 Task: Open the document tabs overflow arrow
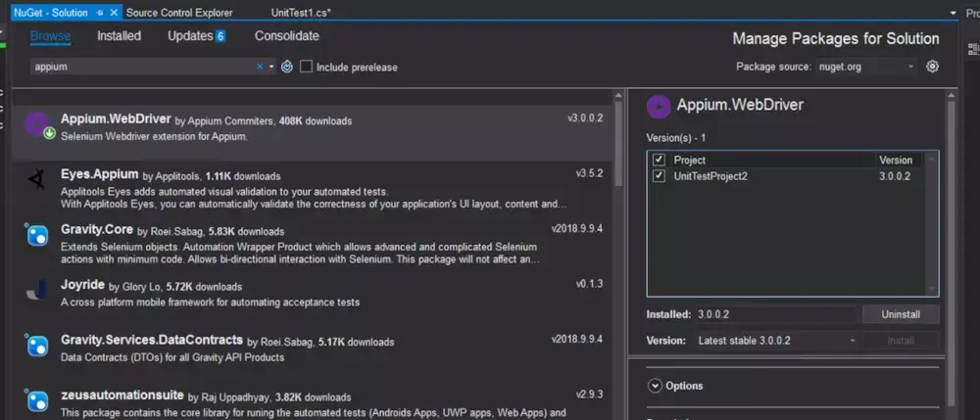point(953,13)
